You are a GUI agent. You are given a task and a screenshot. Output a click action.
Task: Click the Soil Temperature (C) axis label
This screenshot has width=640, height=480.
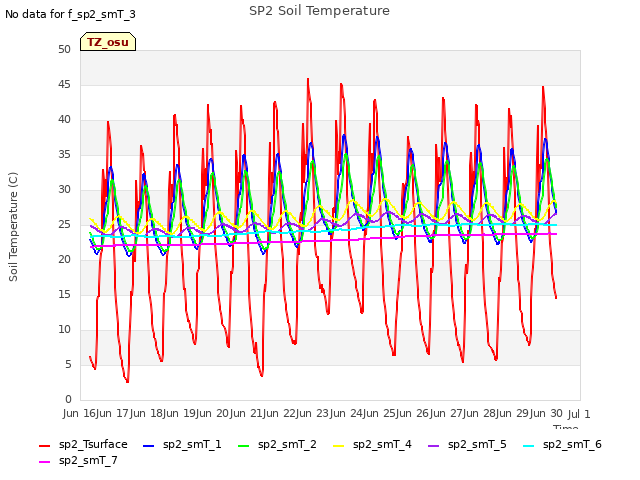pos(13,227)
